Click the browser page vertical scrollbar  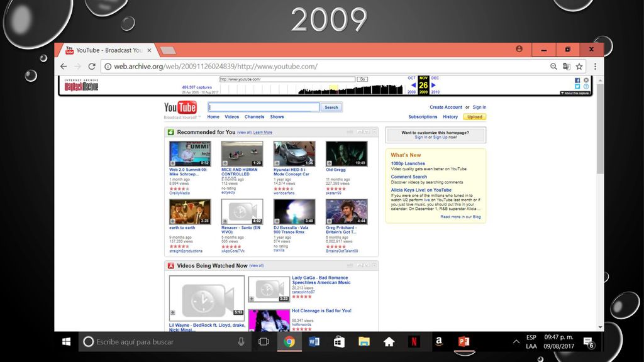(601, 129)
